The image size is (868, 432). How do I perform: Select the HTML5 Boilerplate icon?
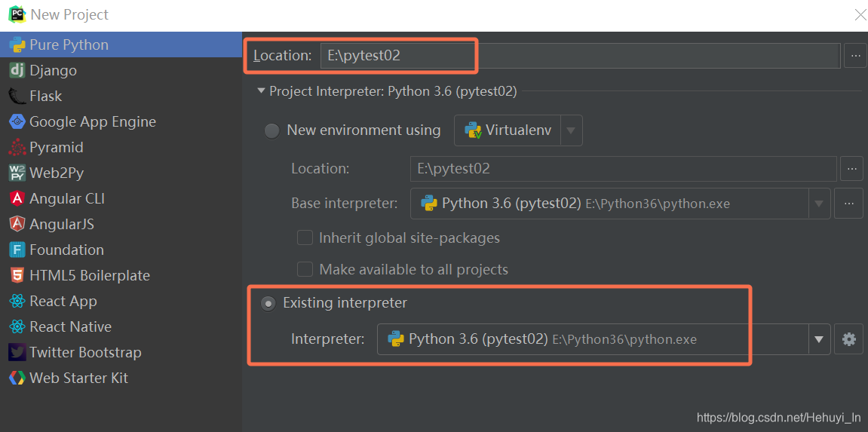pyautogui.click(x=17, y=275)
